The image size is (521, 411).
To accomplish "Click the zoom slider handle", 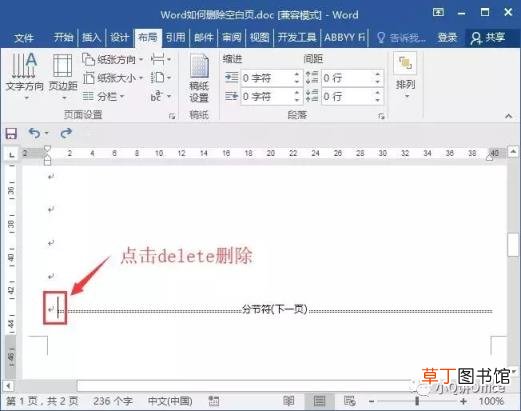I will 417,401.
